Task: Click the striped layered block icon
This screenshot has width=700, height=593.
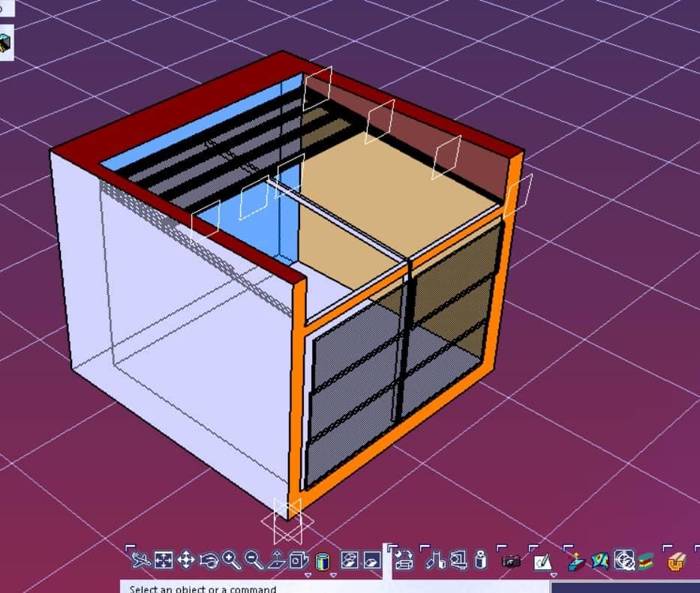Action: tap(645, 561)
